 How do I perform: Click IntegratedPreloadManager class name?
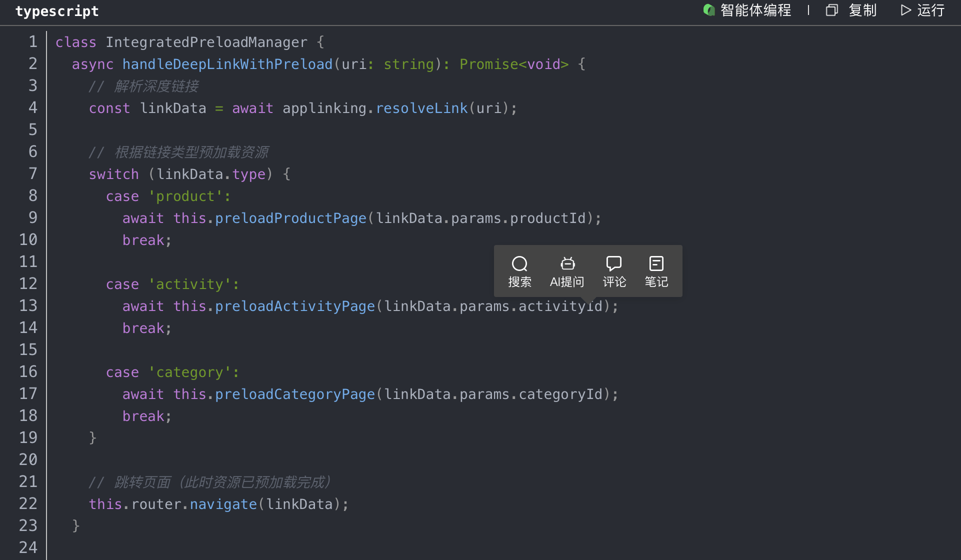[x=206, y=42]
